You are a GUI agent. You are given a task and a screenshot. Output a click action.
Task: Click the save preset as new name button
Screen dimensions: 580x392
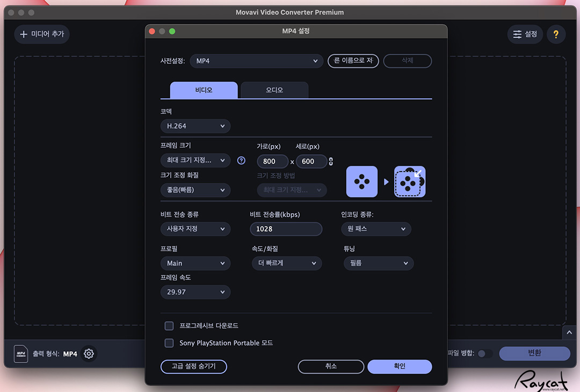[x=353, y=61]
